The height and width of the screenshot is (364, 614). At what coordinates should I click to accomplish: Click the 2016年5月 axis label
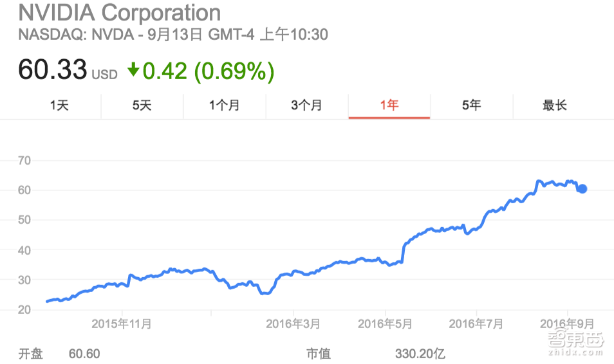385,324
